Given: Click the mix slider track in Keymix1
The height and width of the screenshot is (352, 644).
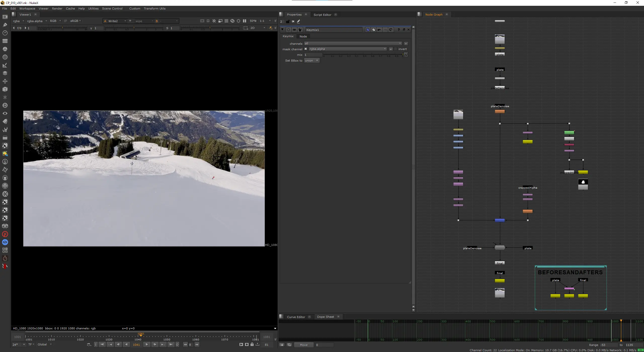Looking at the screenshot, I should (x=362, y=55).
